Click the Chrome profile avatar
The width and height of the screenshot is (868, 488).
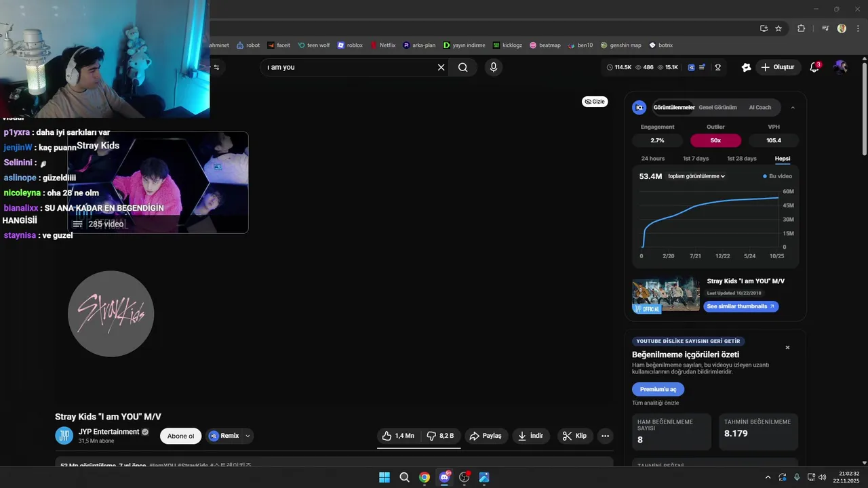click(842, 28)
